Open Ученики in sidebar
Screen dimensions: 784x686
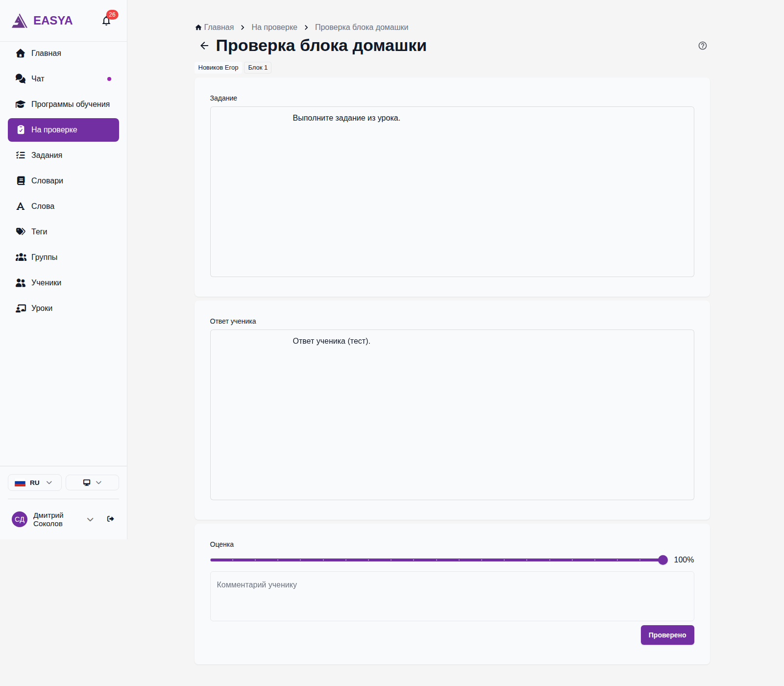point(63,283)
